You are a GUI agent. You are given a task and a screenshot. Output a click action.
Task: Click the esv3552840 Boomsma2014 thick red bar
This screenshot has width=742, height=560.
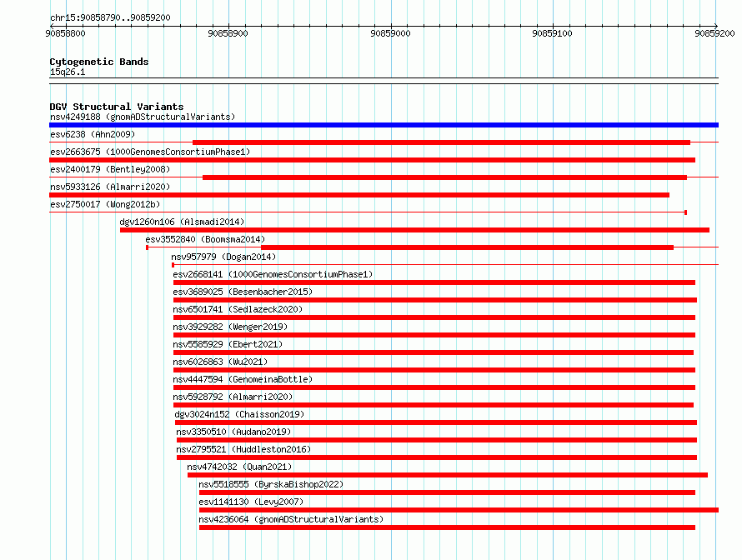(x=467, y=247)
